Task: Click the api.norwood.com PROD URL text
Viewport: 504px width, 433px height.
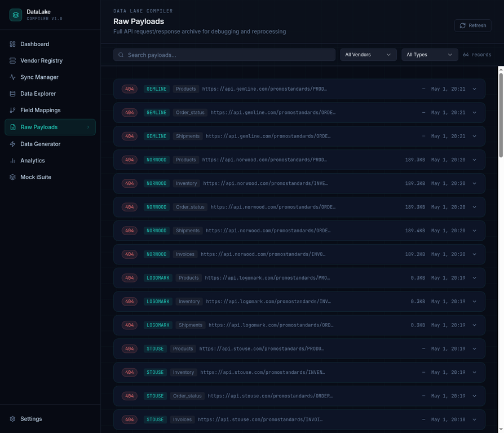Action: coord(264,160)
